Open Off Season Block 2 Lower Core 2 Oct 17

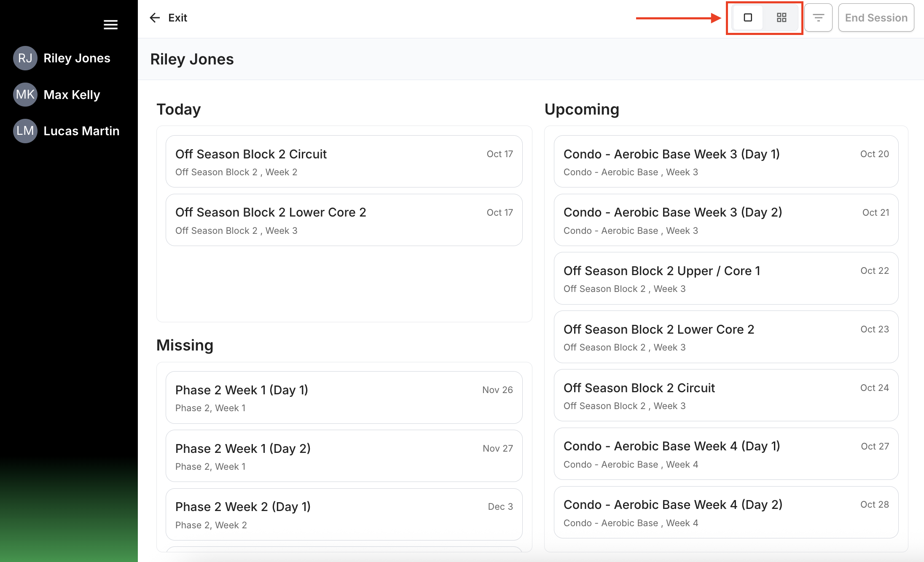point(344,220)
